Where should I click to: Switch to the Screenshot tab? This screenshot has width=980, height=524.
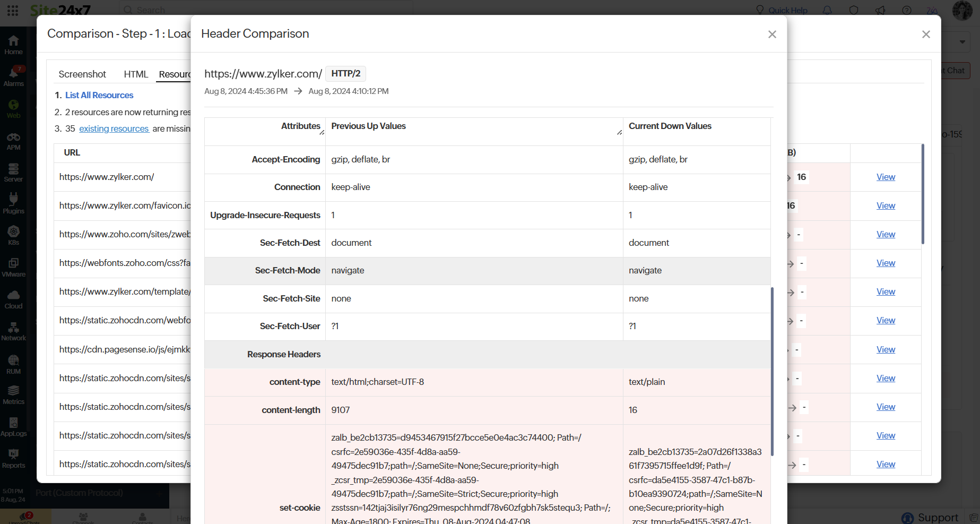click(x=82, y=74)
